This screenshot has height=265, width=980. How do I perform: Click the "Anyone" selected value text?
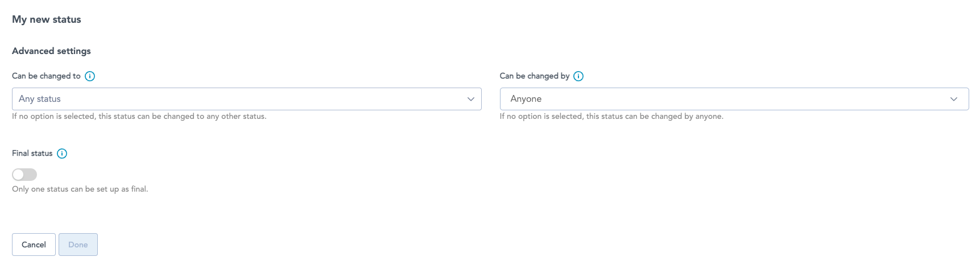(x=526, y=99)
